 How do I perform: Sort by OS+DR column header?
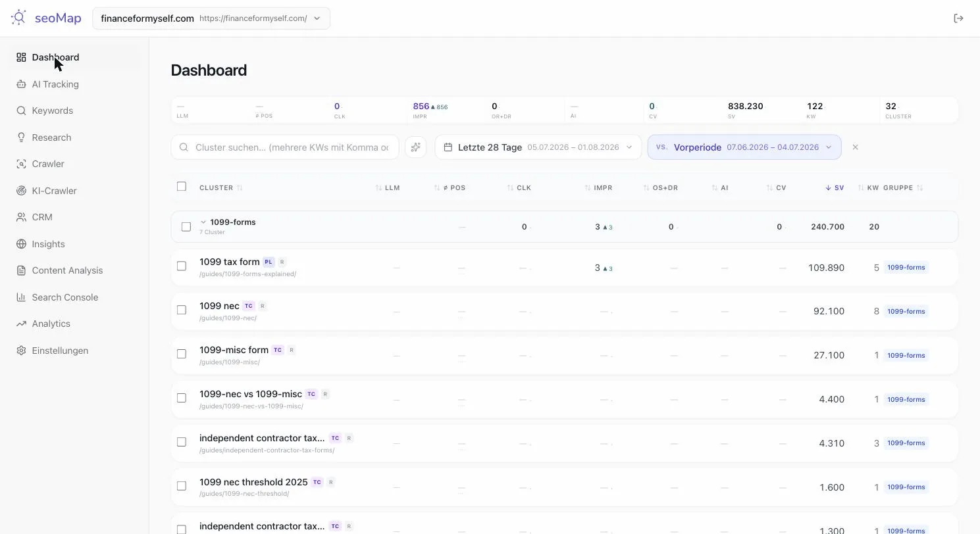click(x=661, y=188)
